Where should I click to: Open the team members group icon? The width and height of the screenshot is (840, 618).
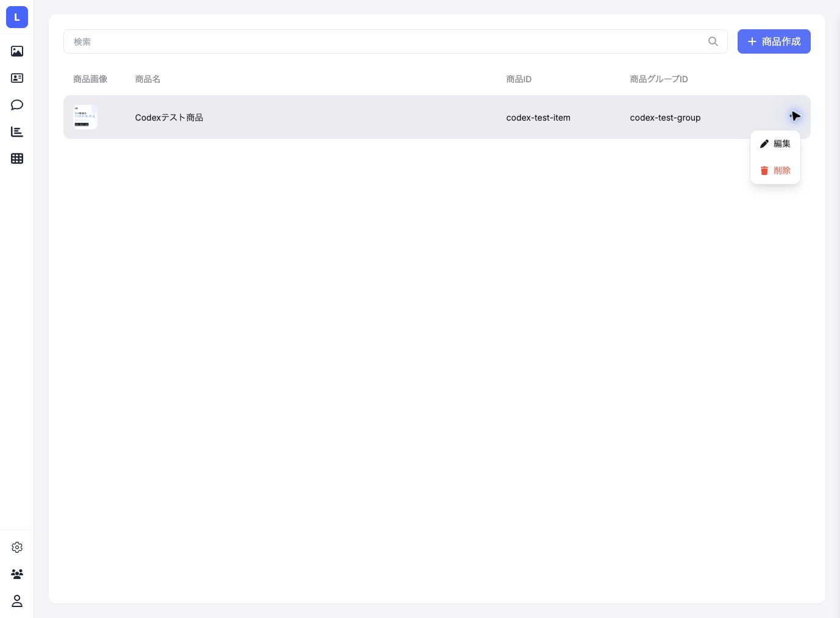[x=17, y=574]
